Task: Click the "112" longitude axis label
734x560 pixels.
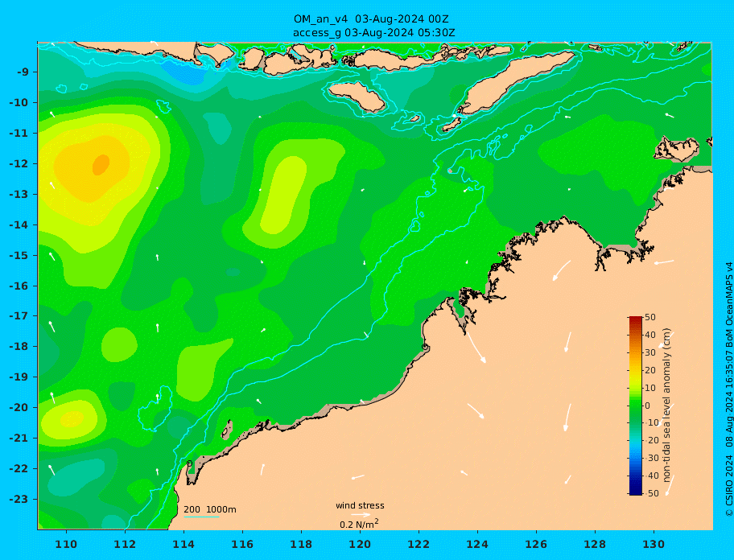Action: (125, 544)
